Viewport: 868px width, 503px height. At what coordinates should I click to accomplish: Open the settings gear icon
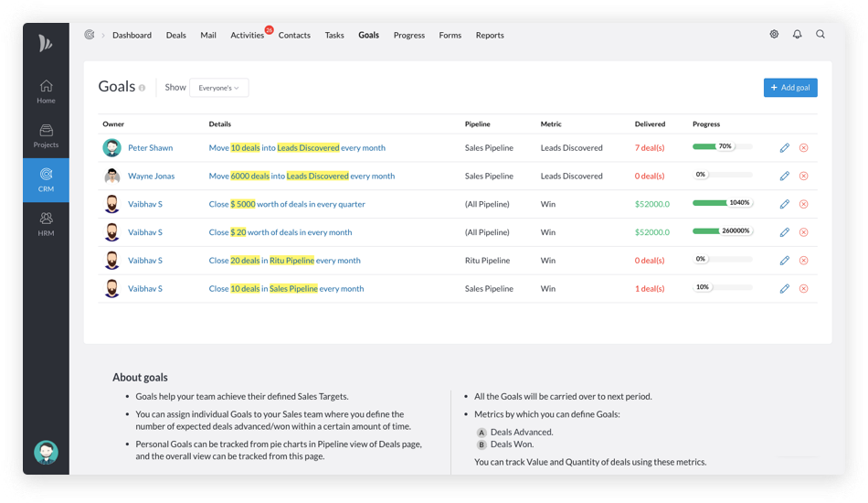774,35
